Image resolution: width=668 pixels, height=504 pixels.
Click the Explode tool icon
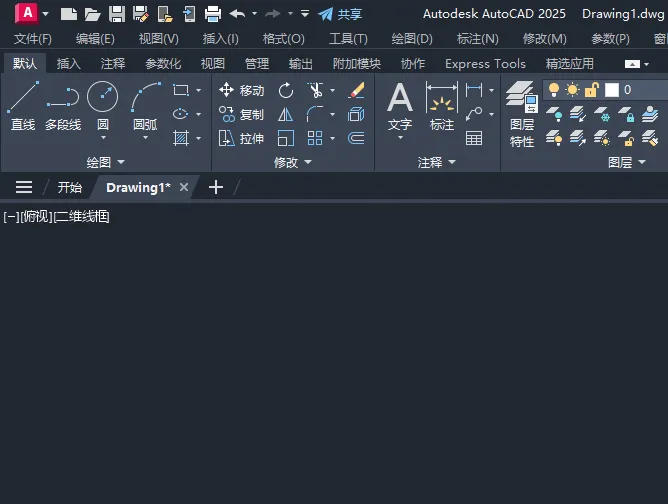click(x=356, y=114)
